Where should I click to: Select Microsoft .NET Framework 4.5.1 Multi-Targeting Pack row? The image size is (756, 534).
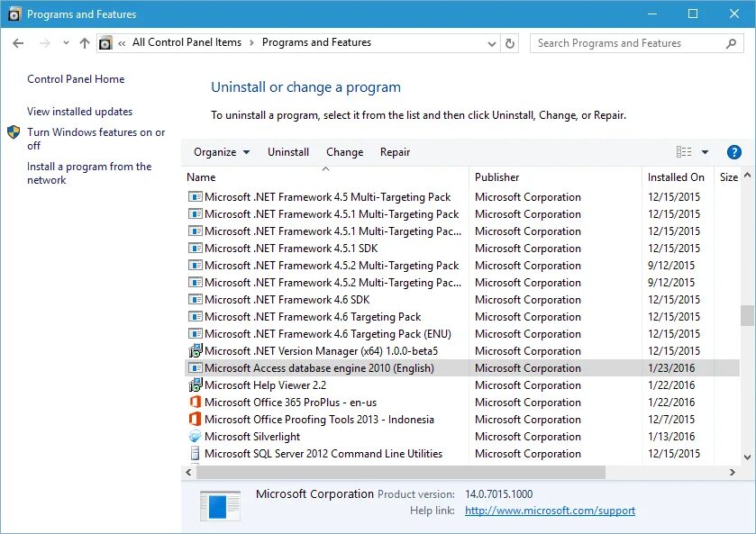pos(462,214)
